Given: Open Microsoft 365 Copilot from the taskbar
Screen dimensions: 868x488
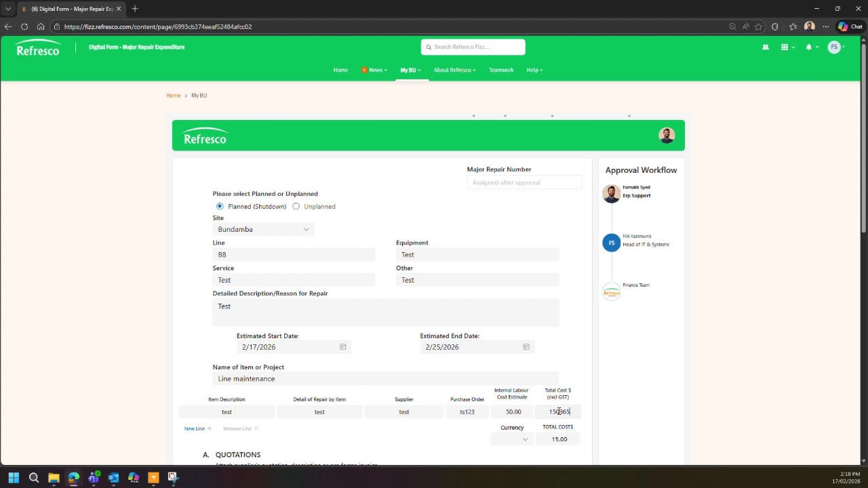Looking at the screenshot, I should (x=134, y=478).
